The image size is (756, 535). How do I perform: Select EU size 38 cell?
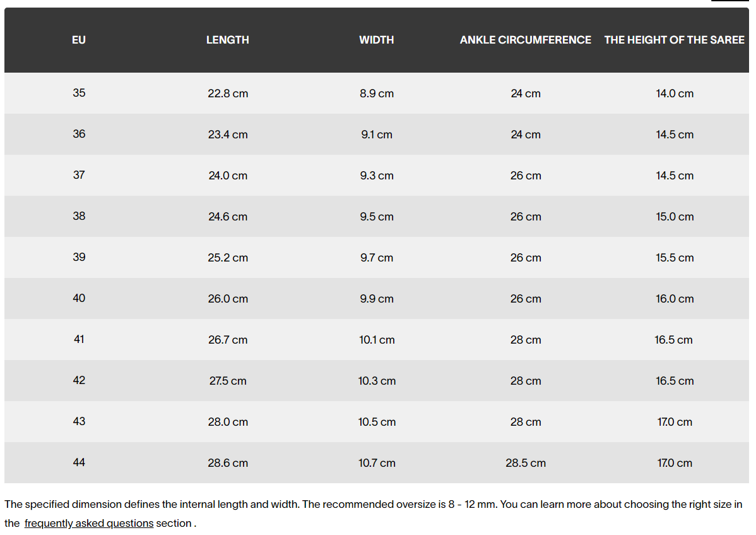(x=79, y=216)
